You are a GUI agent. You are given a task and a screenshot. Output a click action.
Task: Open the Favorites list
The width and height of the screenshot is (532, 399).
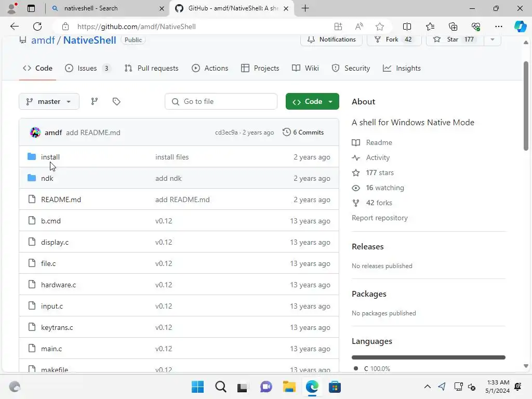click(430, 26)
